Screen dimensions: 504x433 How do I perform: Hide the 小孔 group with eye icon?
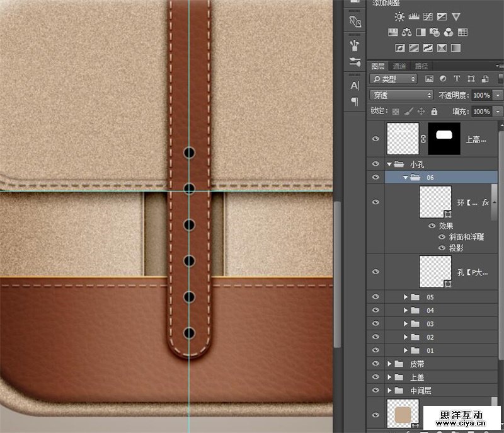point(376,164)
